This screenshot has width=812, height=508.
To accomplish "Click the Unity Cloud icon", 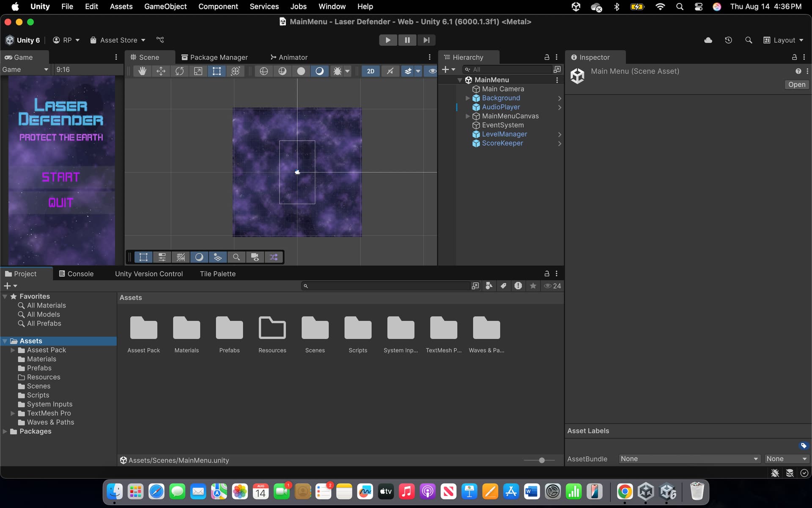I will point(708,40).
